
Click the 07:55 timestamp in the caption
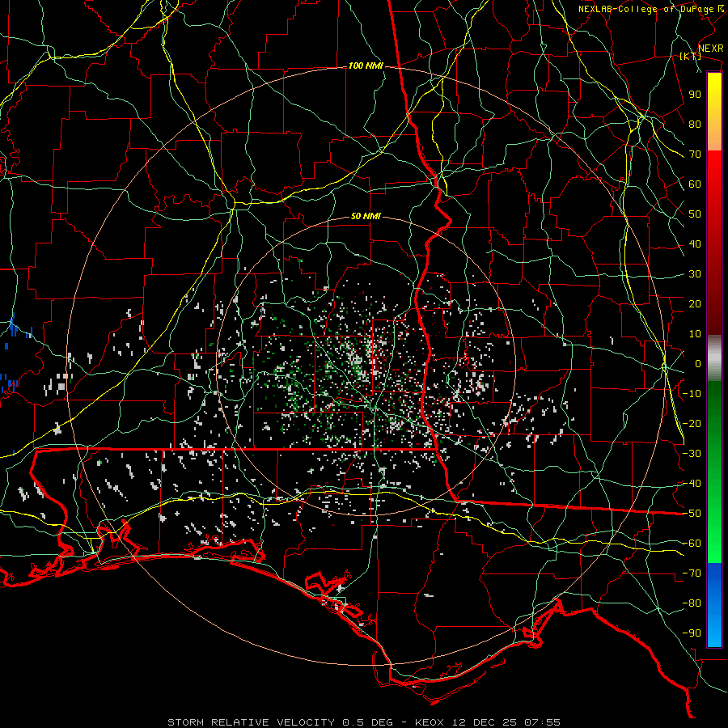542,722
